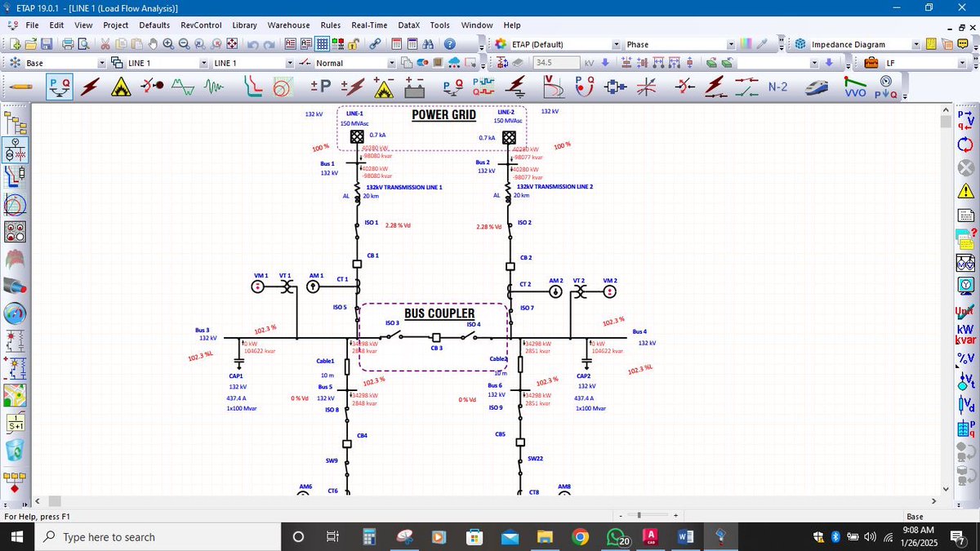
Task: Click the Battery Sizing icon
Action: [x=414, y=86]
